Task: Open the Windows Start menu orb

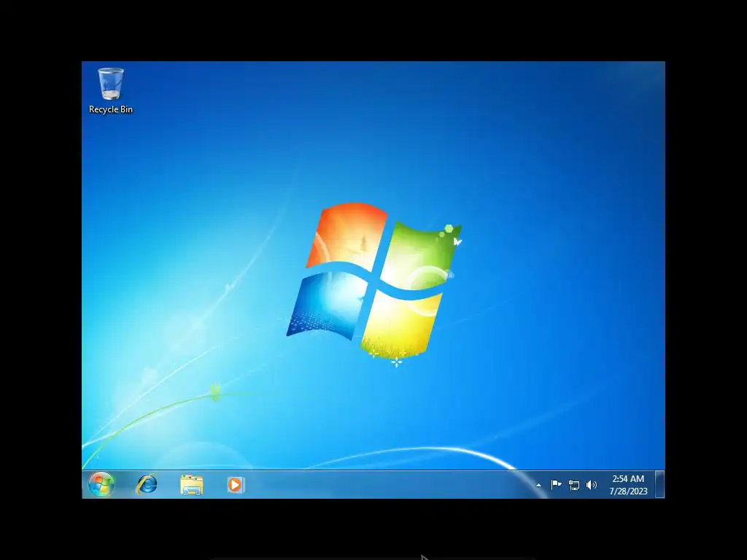Action: point(101,485)
